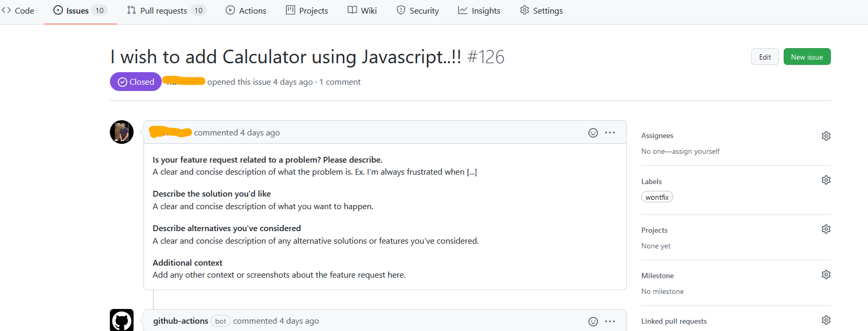Open the Projects tab
The width and height of the screenshot is (868, 331).
coord(307,10)
